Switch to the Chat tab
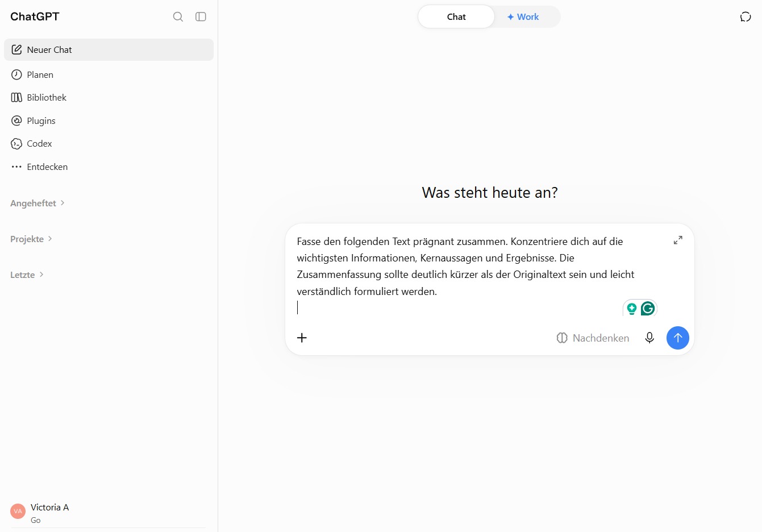This screenshot has height=532, width=762. pos(456,16)
